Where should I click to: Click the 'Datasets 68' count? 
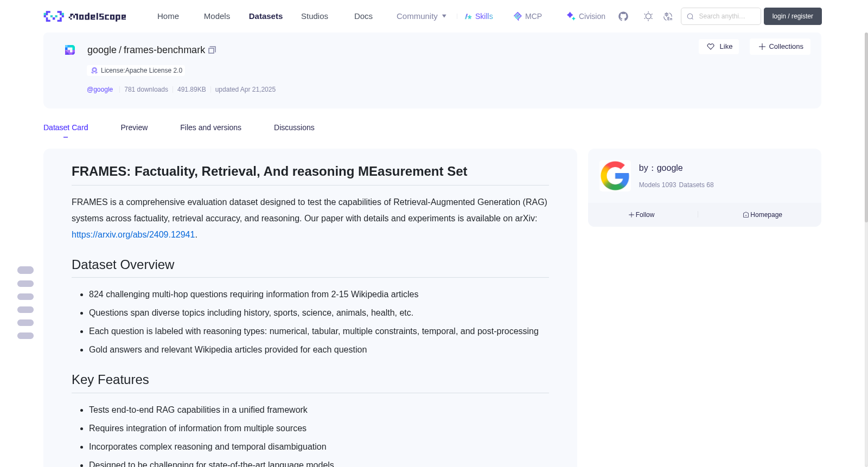click(x=696, y=185)
